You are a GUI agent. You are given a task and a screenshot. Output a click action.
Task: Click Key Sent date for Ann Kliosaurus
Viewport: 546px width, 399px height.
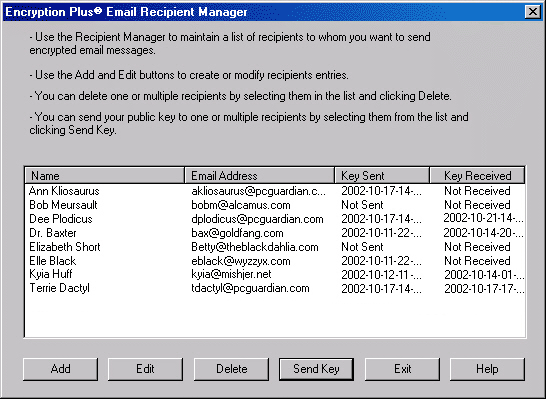(381, 191)
